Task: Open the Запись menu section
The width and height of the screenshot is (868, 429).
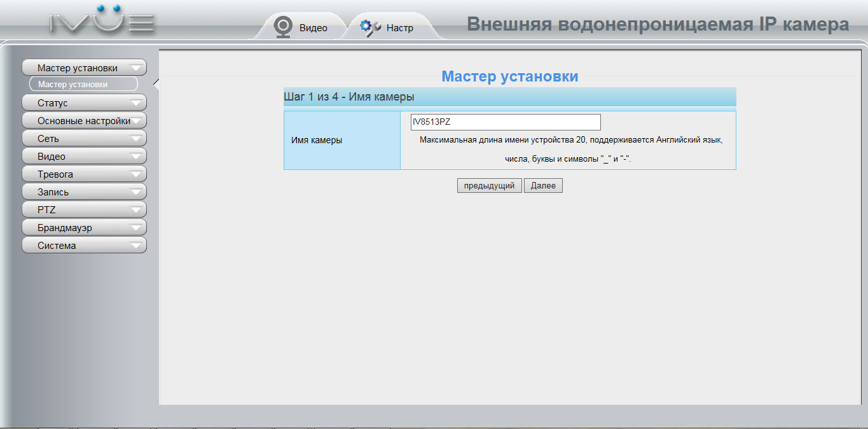Action: click(x=84, y=192)
